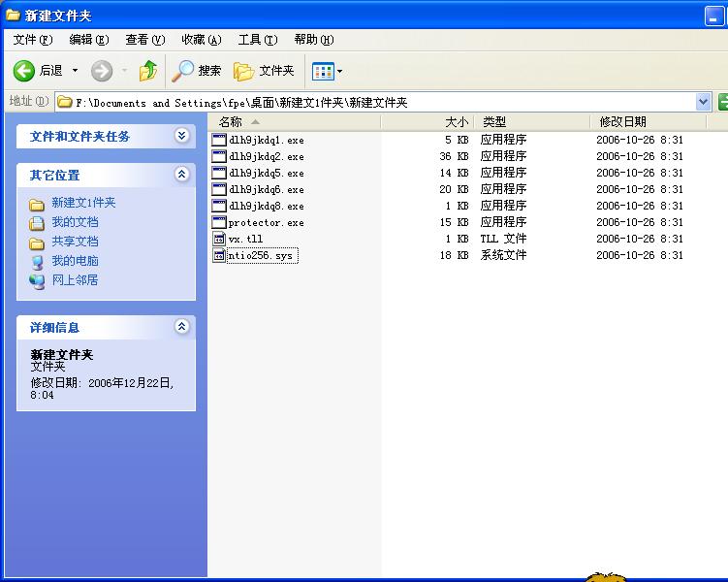Click TLL 文件 type of vx.tll
The height and width of the screenshot is (582, 728).
(x=503, y=239)
